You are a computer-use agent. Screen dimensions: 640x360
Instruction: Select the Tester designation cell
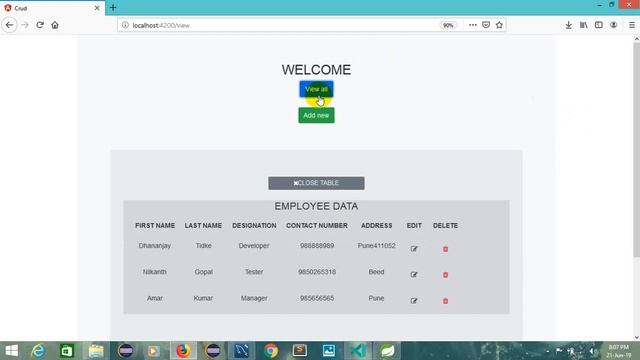[254, 272]
